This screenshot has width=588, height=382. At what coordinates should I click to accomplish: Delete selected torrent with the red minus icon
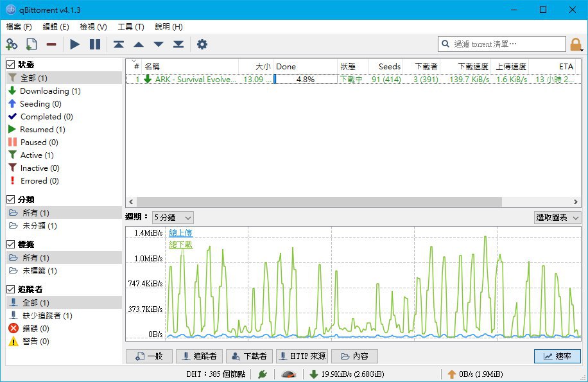[x=51, y=44]
